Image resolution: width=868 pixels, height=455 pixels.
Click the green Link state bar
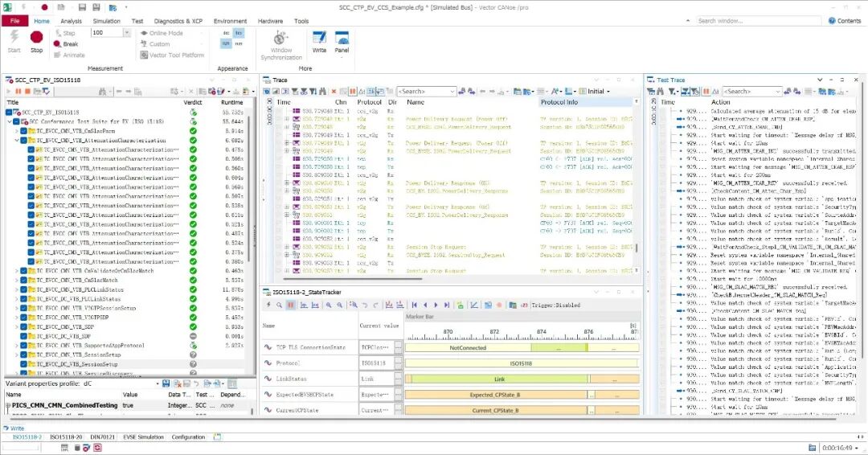[499, 379]
